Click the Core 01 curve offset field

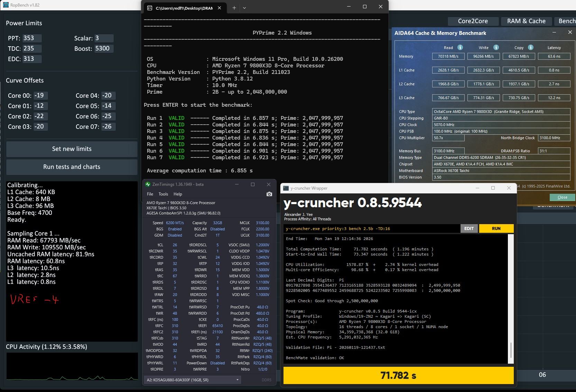pyautogui.click(x=40, y=106)
